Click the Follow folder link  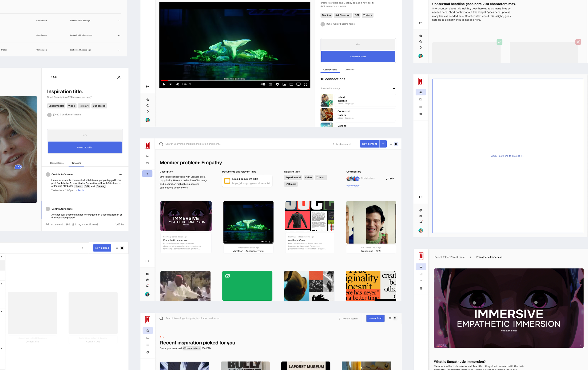(x=353, y=186)
